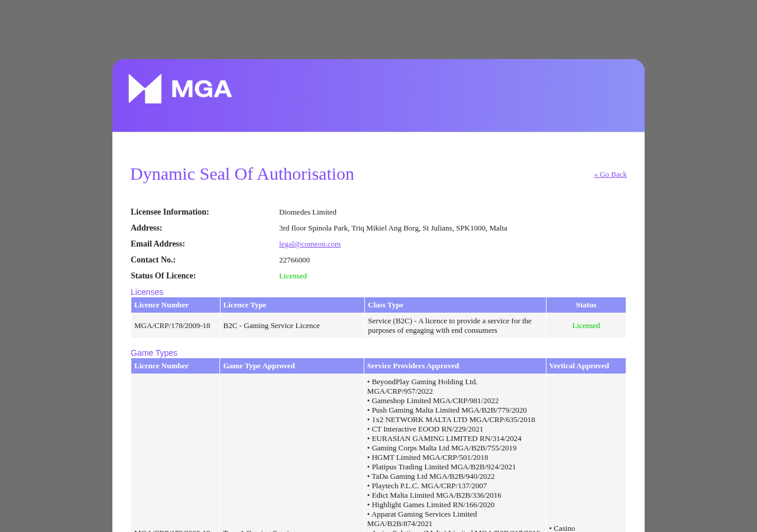
Task: Click the CT Interactive EOOD RN/229/2021 entry
Action: tap(425, 429)
